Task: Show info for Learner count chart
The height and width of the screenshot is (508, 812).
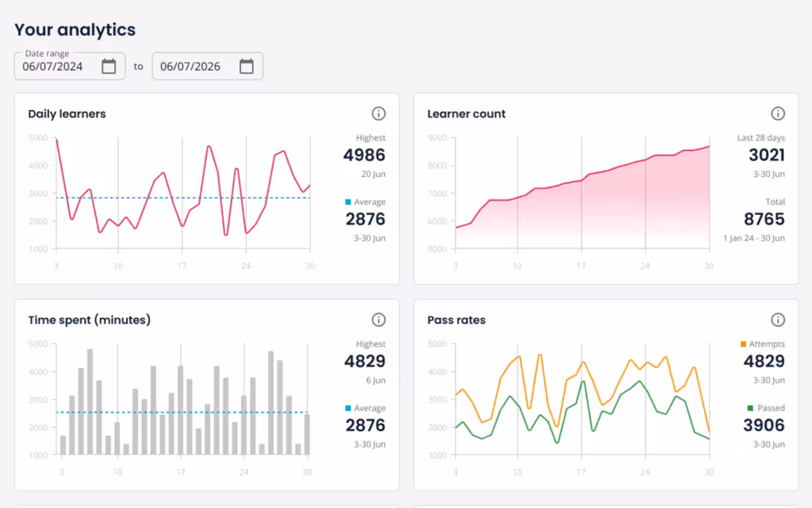Action: coord(778,114)
